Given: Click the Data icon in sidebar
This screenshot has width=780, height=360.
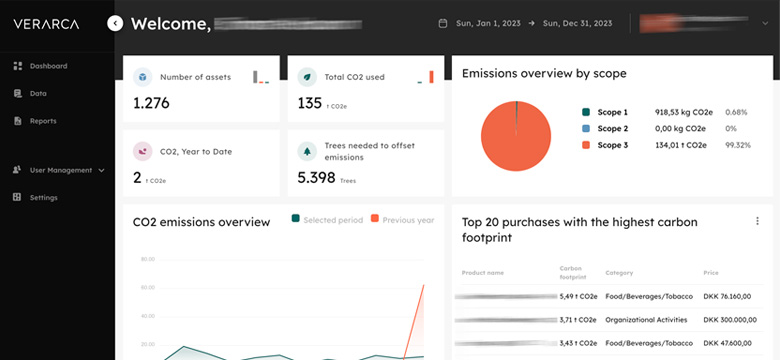Looking at the screenshot, I should point(18,93).
